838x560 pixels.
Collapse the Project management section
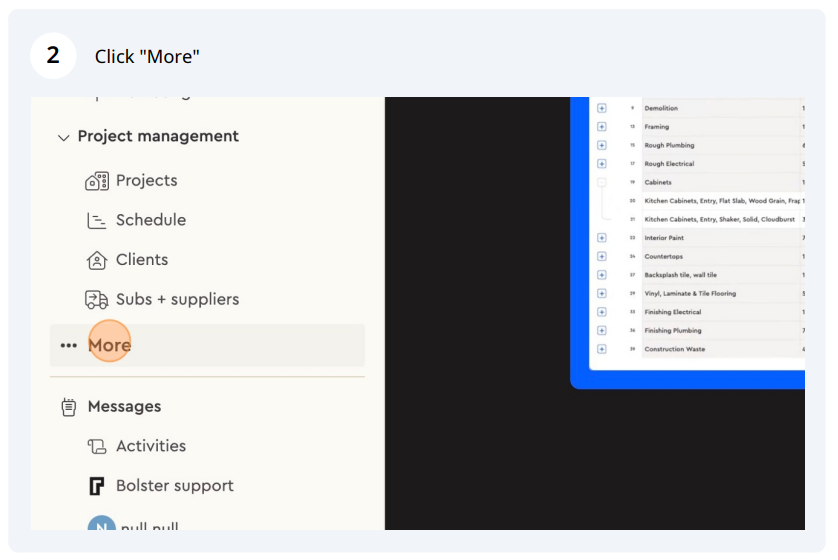64,137
